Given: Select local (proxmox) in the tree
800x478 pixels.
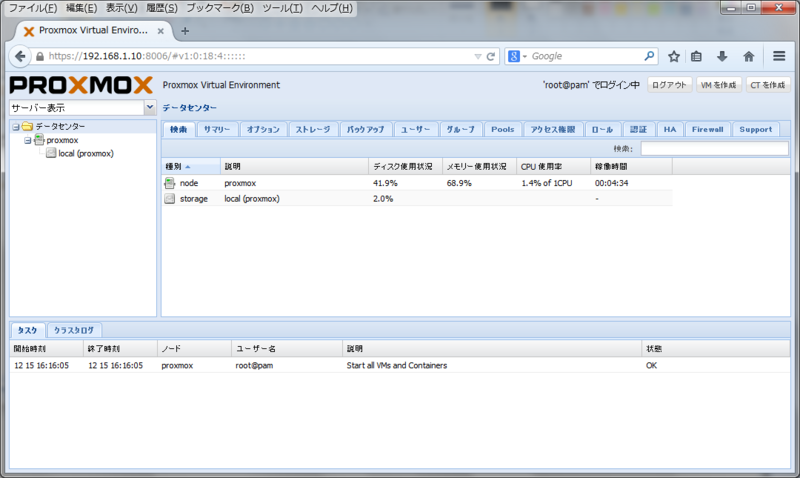Looking at the screenshot, I should click(x=86, y=154).
